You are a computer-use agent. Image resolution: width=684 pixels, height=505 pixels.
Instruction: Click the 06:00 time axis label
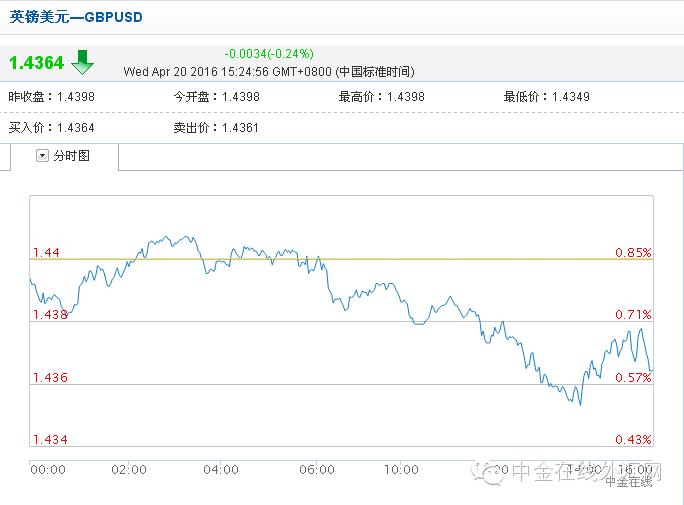[x=317, y=470]
